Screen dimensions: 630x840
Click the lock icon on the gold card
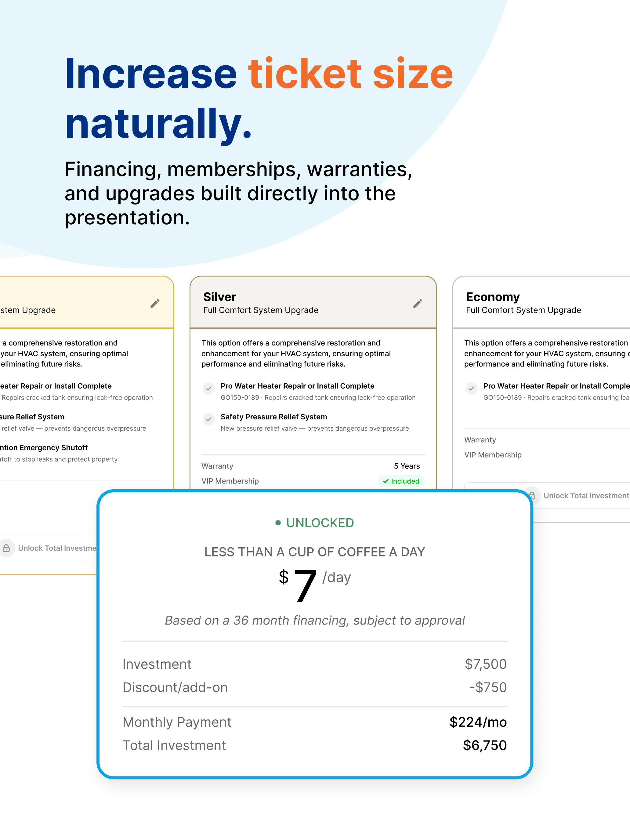6,548
